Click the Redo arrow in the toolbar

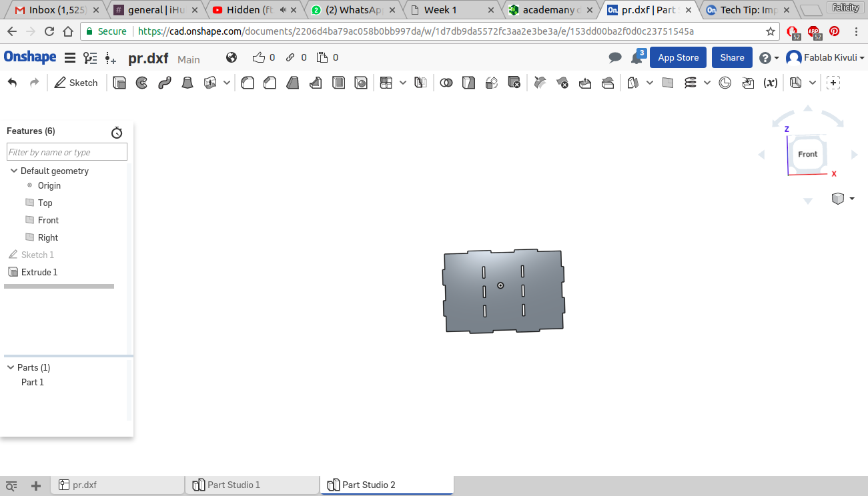[x=35, y=83]
